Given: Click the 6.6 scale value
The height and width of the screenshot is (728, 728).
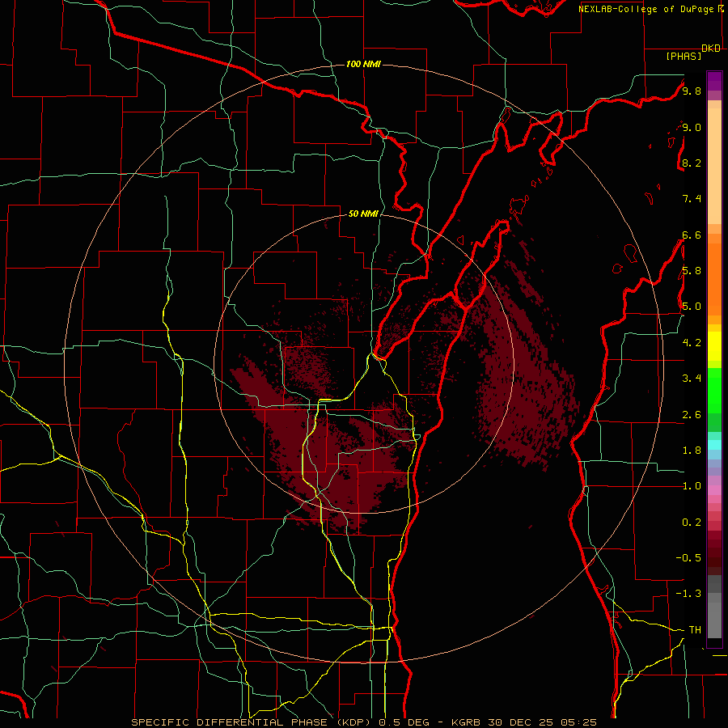Looking at the screenshot, I should (692, 235).
